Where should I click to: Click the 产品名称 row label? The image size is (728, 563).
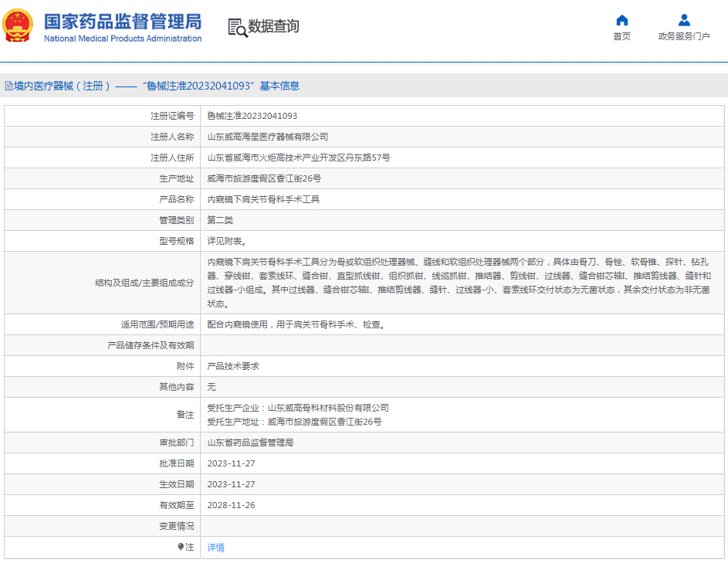click(x=177, y=199)
